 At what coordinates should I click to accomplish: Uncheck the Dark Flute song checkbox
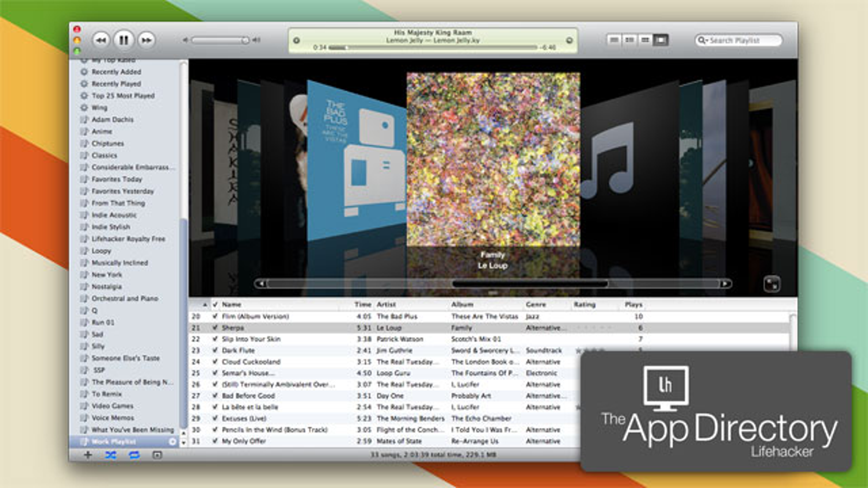coord(215,350)
